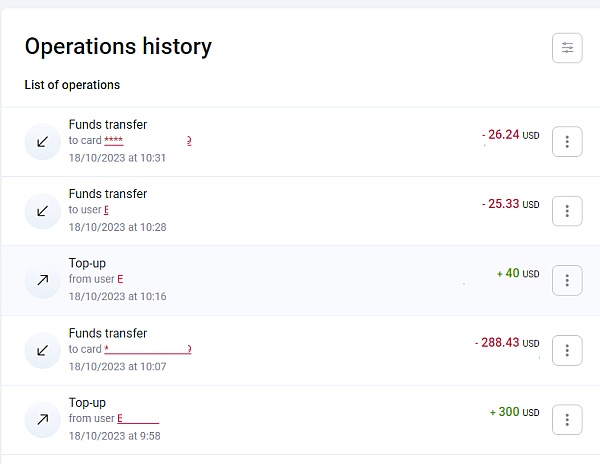Open options menu for the -26.24 USD transfer
Image resolution: width=600 pixels, height=464 pixels.
click(x=567, y=142)
